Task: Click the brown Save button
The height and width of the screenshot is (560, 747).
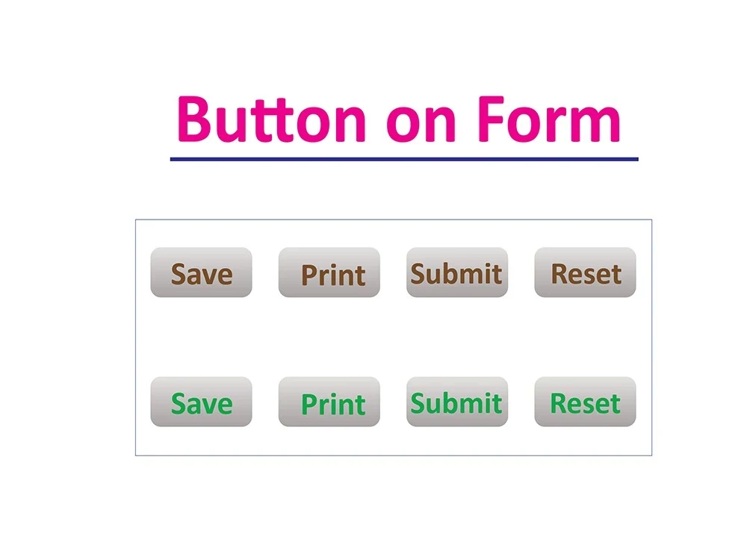Action: point(202,273)
